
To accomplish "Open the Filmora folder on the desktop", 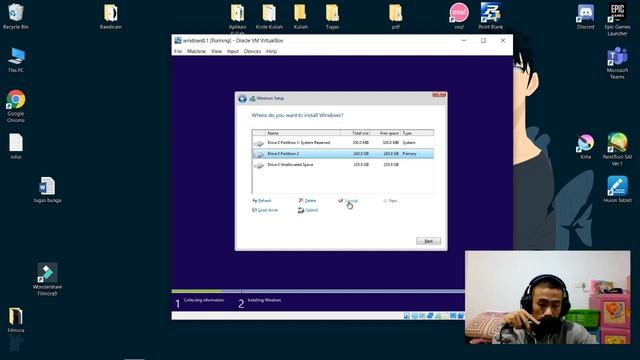I will 16,320.
